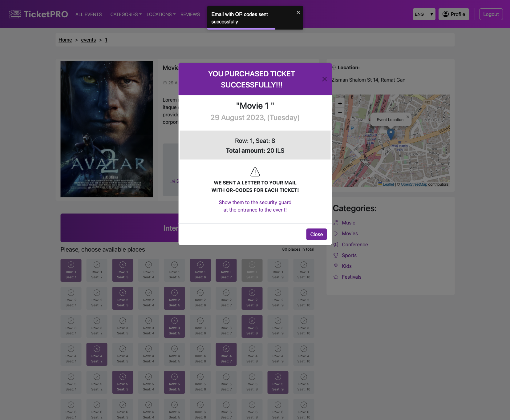Select seat Row 3 Seat 10
The height and width of the screenshot is (420, 510).
tap(304, 326)
